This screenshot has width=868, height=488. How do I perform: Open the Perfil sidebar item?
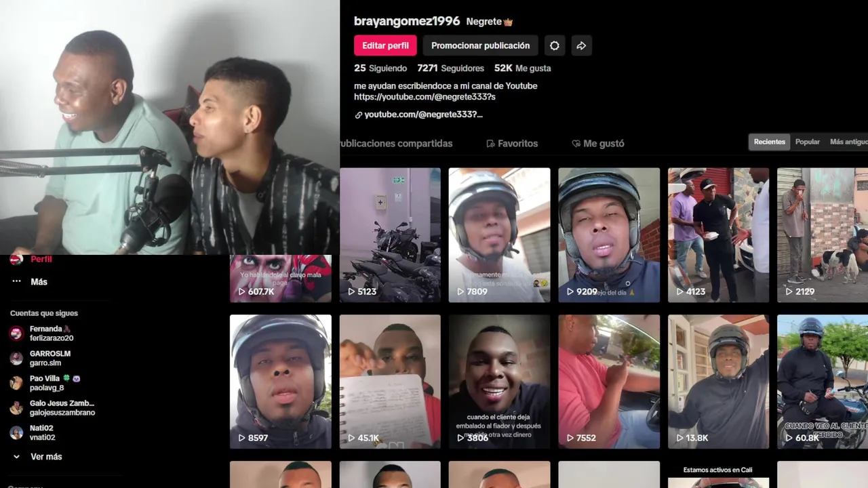point(41,259)
